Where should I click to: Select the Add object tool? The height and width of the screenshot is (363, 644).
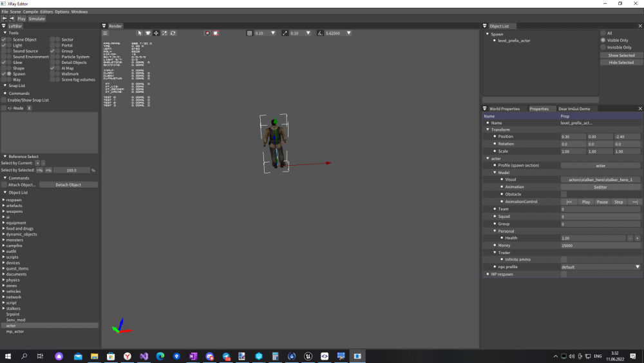[148, 34]
